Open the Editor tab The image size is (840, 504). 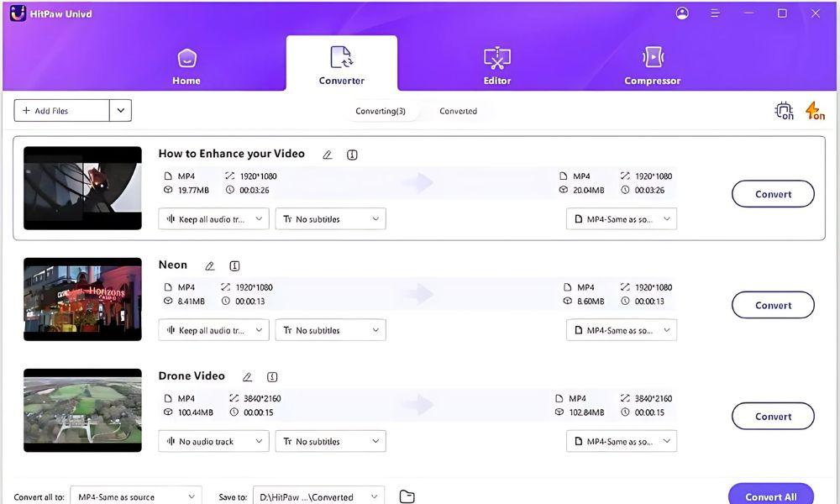click(497, 66)
